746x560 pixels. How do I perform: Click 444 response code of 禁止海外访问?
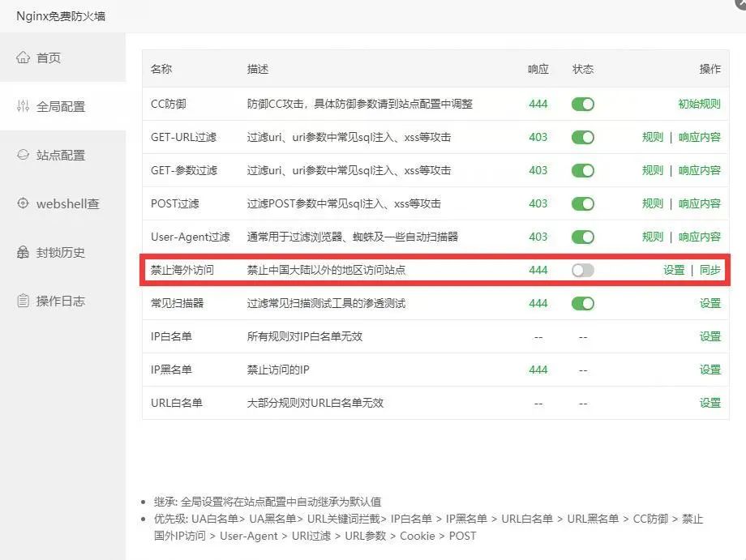point(538,270)
